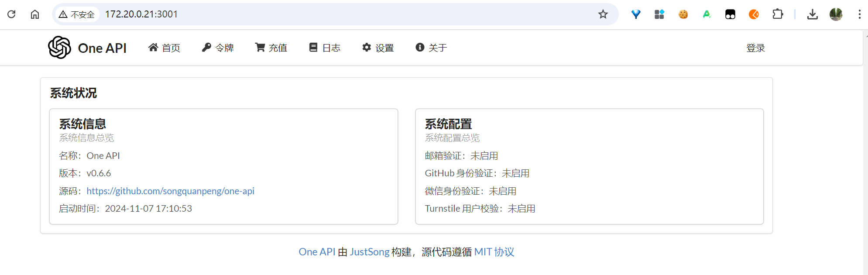Open the 关于 about menu

coord(431,48)
